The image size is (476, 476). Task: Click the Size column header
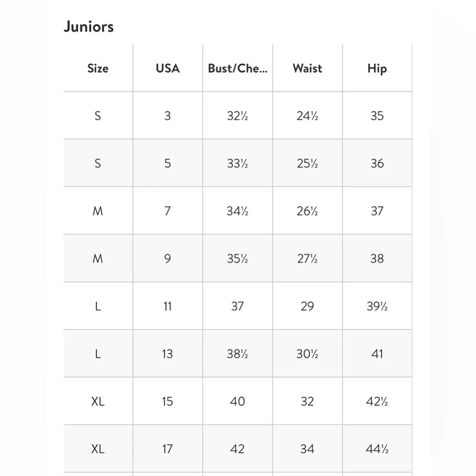[98, 68]
